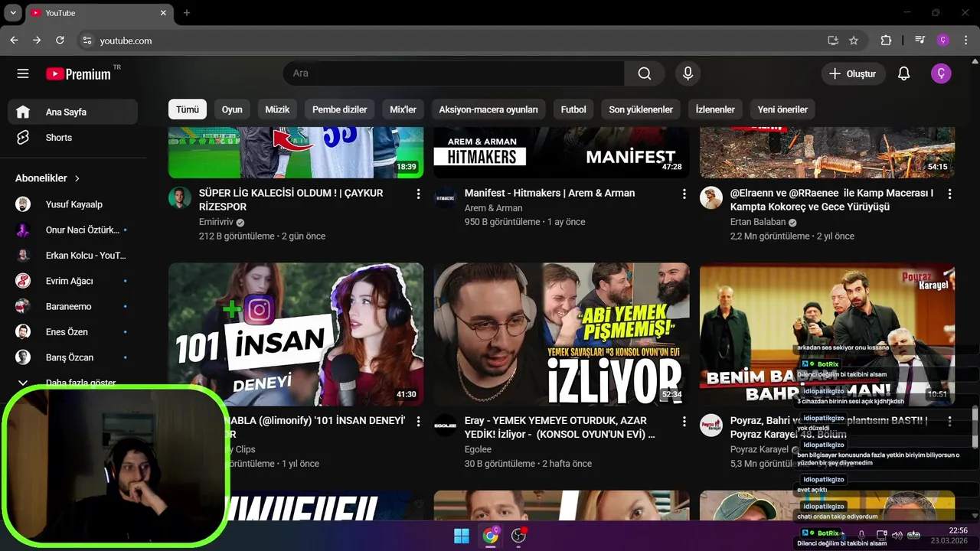Play the Poyraz Karayel thumbnail
Viewport: 980px width, 551px height.
(827, 334)
